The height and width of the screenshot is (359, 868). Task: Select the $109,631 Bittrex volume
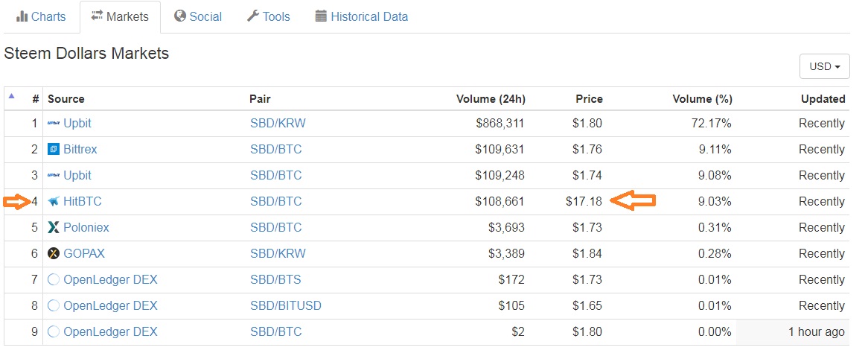tap(500, 149)
